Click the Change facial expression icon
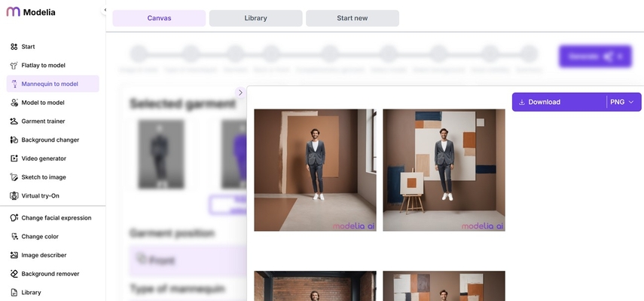Image resolution: width=644 pixels, height=301 pixels. click(14, 218)
